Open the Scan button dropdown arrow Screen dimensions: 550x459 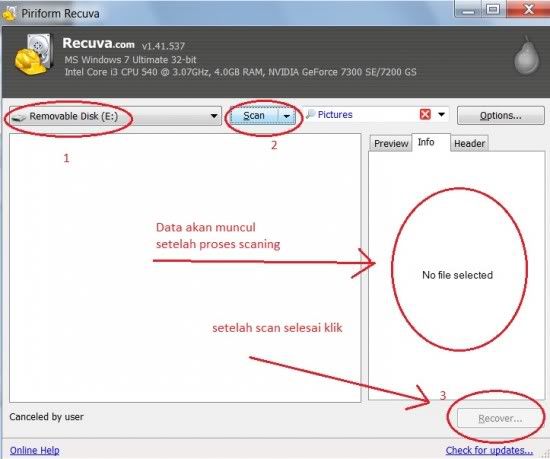click(x=287, y=116)
